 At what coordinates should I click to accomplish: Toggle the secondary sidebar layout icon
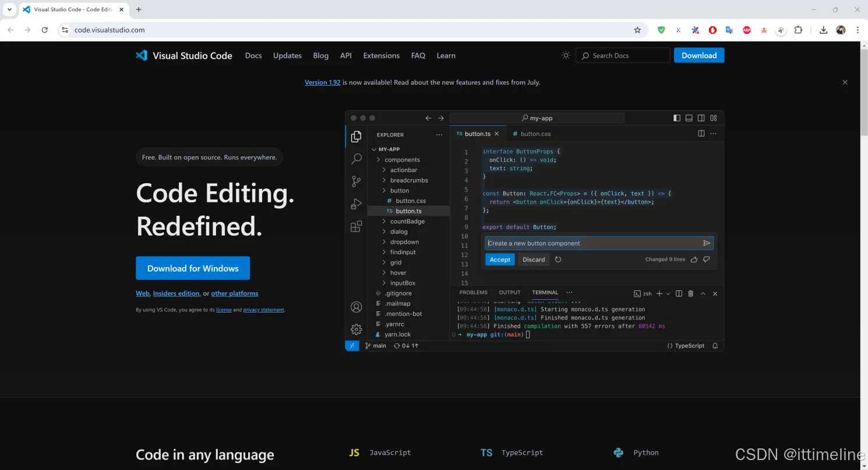[x=701, y=118]
